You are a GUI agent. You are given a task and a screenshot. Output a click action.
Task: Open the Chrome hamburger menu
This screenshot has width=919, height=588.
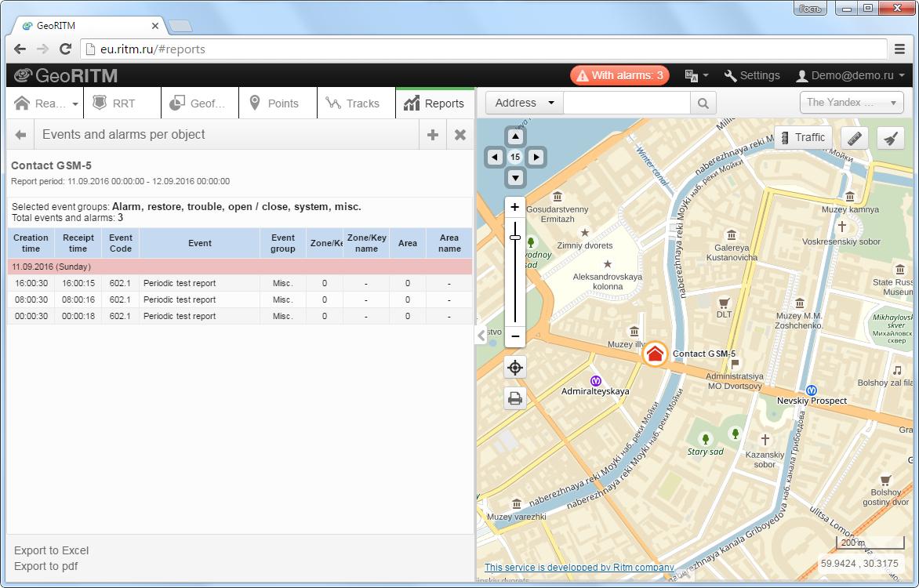[x=899, y=49]
